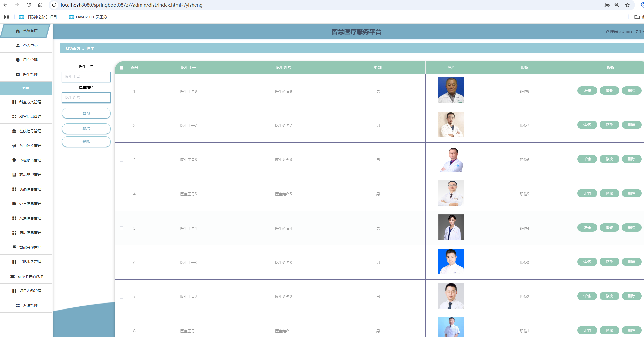Image resolution: width=644 pixels, height=337 pixels.
Task: Click 管理员 admin in header
Action: [x=619, y=31]
